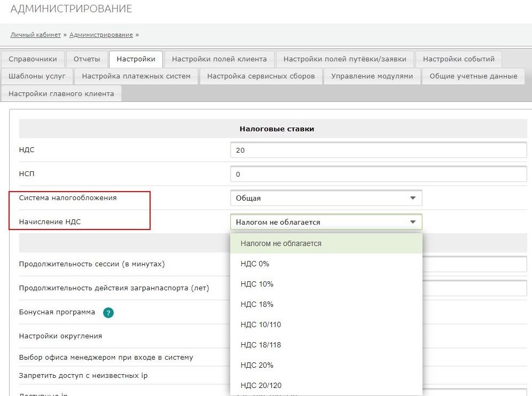Viewport: 532px width, 396px height.
Task: Choose НДС 18/118 option
Action: tap(326, 345)
